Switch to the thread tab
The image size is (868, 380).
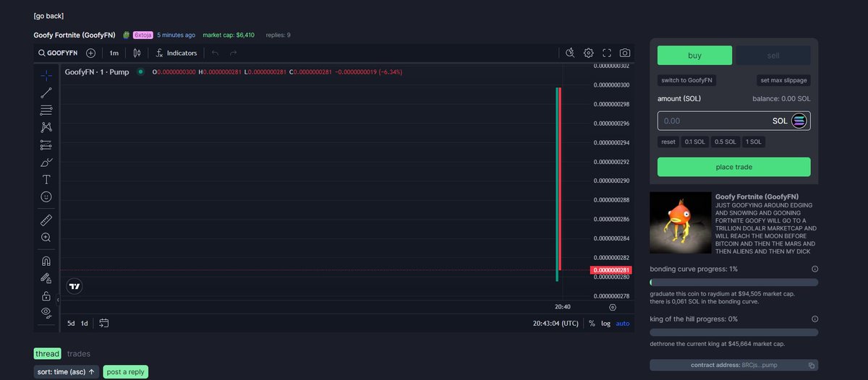pyautogui.click(x=48, y=353)
